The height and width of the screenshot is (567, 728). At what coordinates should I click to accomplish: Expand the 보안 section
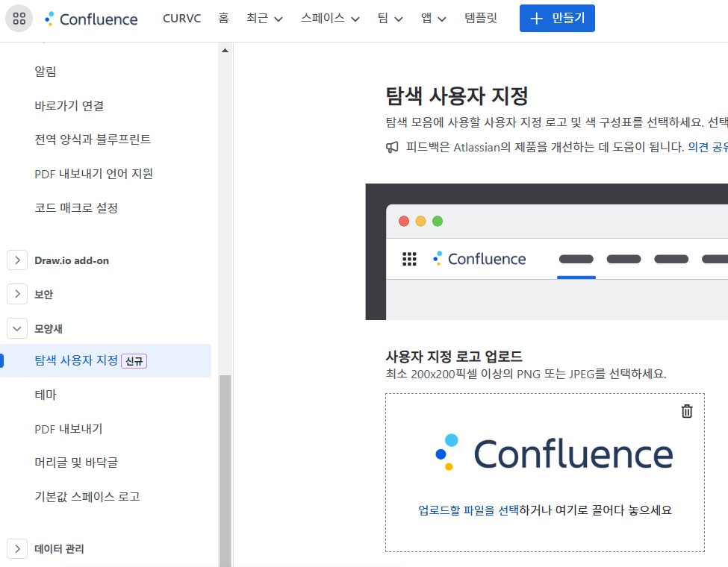point(17,294)
